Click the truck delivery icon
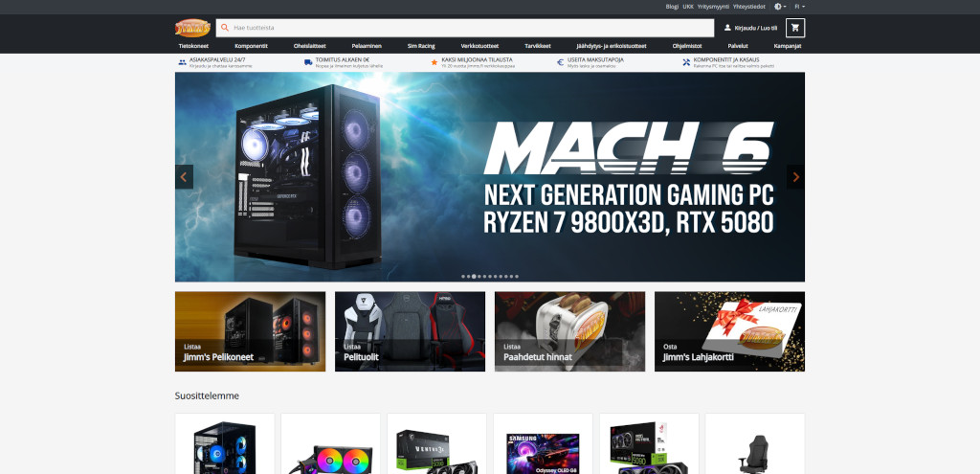 point(308,62)
